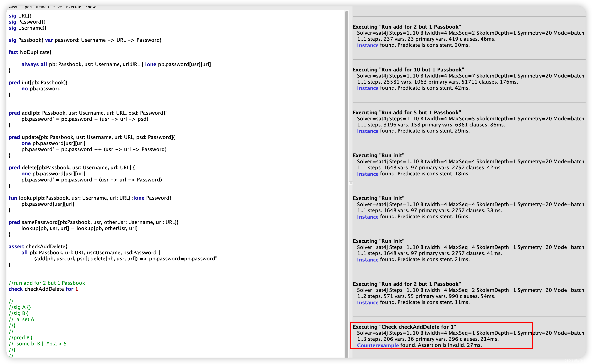Screen dimensions: 592x364
Task: Click the '(add[pb, usr, url, psd]; delete' line
Action: pyautogui.click(x=126, y=259)
